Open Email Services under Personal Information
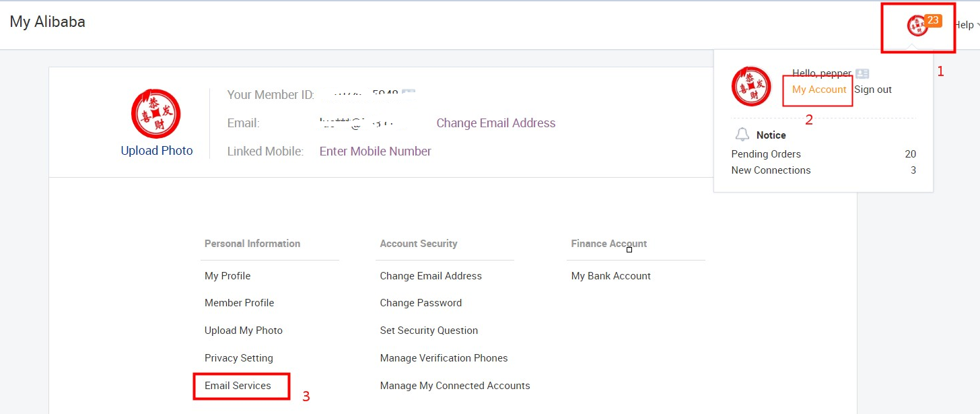Screen dimensions: 980x414 (238, 386)
